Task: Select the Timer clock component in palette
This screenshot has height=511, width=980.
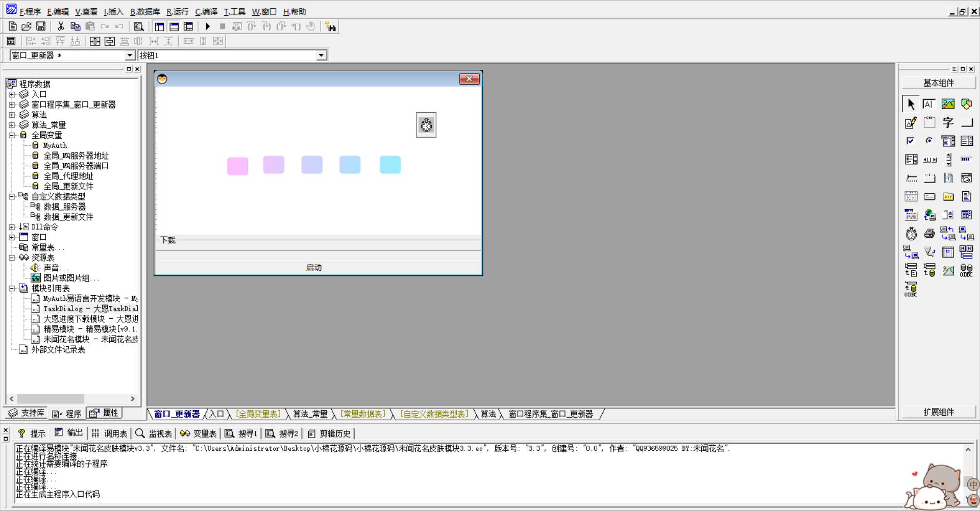Action: point(911,234)
